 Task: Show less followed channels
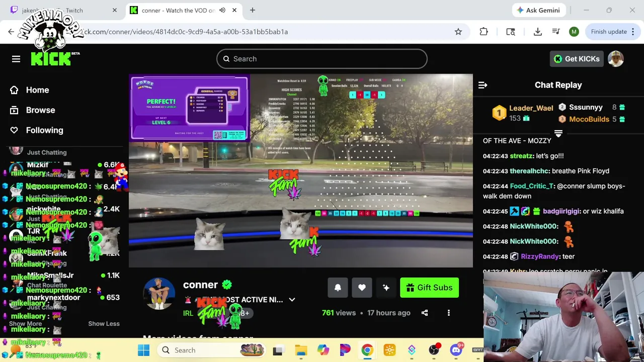[x=104, y=324]
